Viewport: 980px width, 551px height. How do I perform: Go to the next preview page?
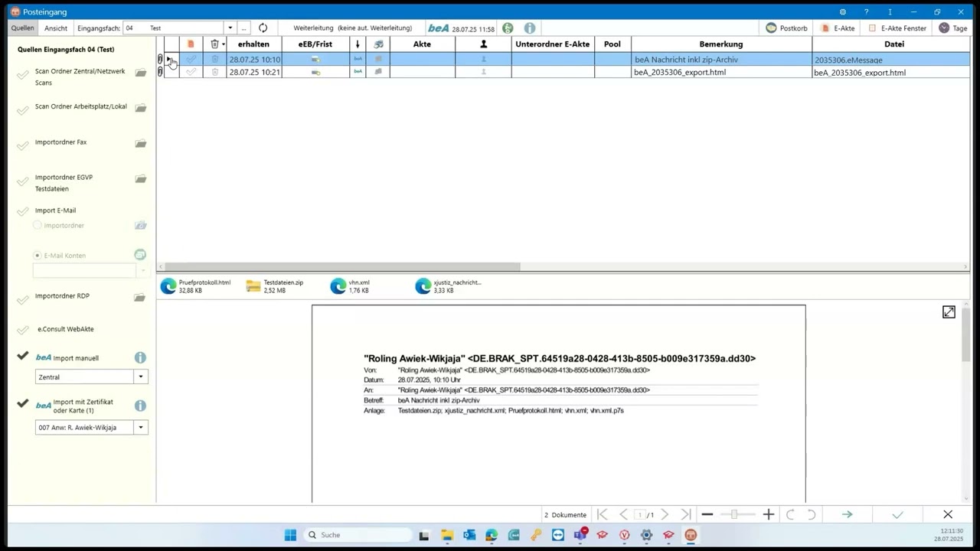pos(665,515)
